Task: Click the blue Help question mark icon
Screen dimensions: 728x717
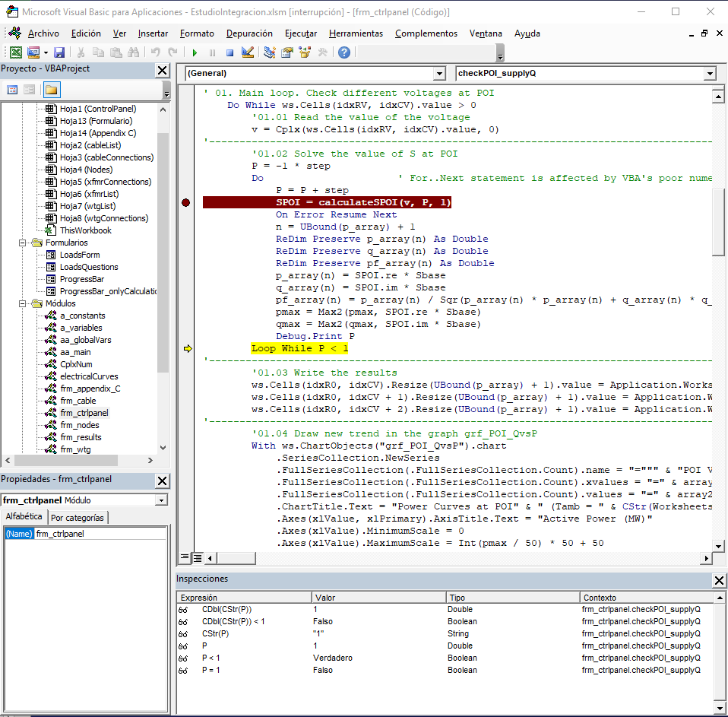Action: pyautogui.click(x=344, y=52)
